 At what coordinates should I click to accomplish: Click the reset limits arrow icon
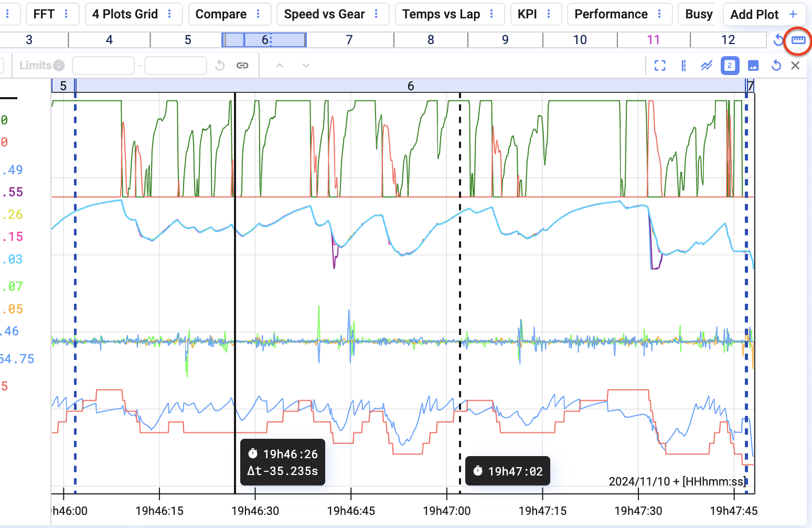pyautogui.click(x=220, y=66)
